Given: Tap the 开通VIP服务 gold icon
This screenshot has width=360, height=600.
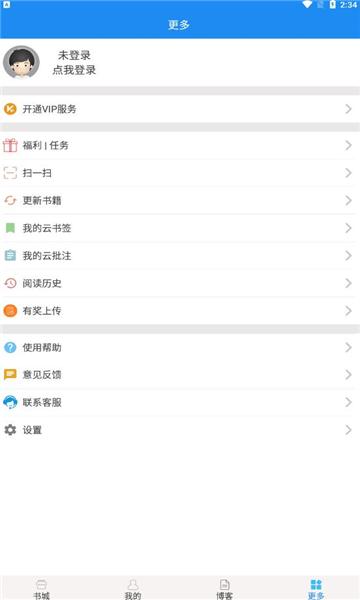Looking at the screenshot, I should pos(10,109).
